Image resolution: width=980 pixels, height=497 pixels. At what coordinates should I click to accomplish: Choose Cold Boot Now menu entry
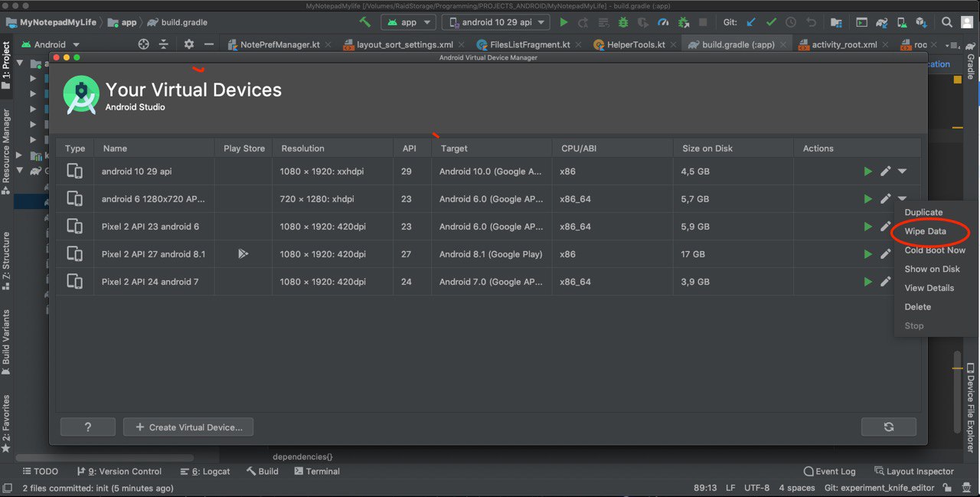(x=935, y=250)
